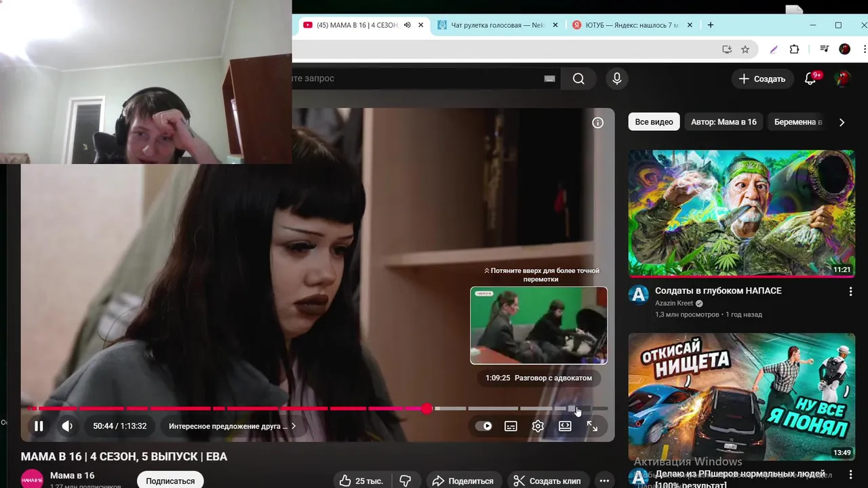The height and width of the screenshot is (488, 868).
Task: Open the on-screen keyboard in the search box
Action: pyautogui.click(x=550, y=79)
